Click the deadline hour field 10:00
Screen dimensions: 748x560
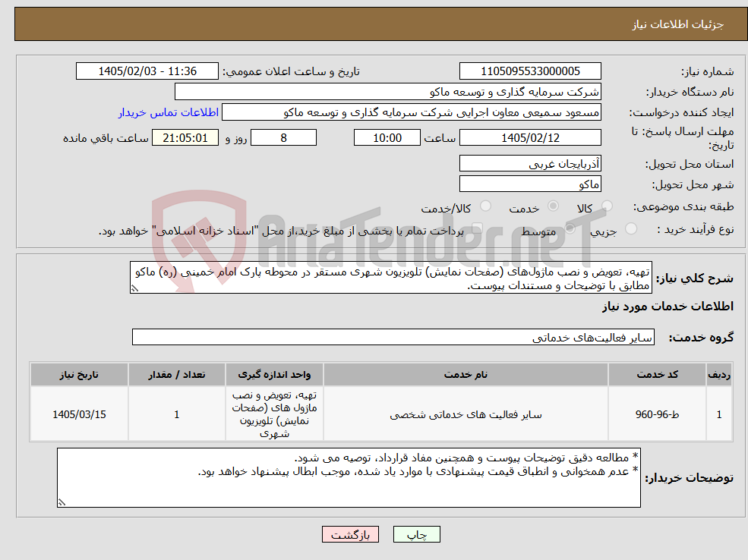click(x=387, y=138)
